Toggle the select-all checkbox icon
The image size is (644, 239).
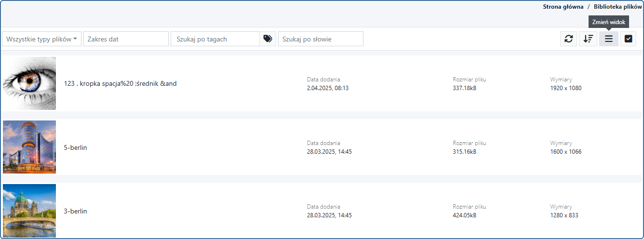tap(628, 39)
